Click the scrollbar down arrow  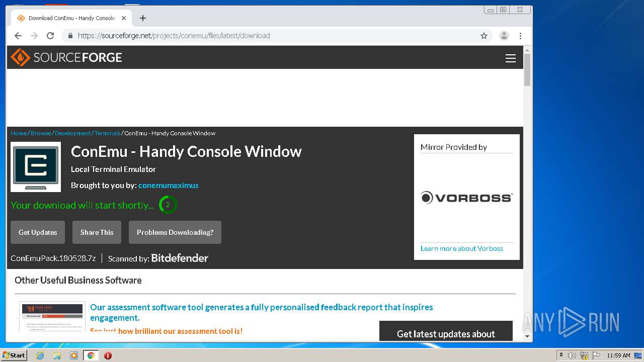pyautogui.click(x=527, y=336)
